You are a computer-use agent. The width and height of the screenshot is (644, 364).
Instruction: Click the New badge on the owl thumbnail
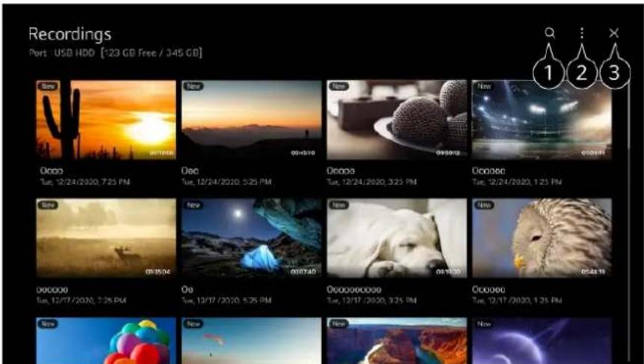[484, 205]
